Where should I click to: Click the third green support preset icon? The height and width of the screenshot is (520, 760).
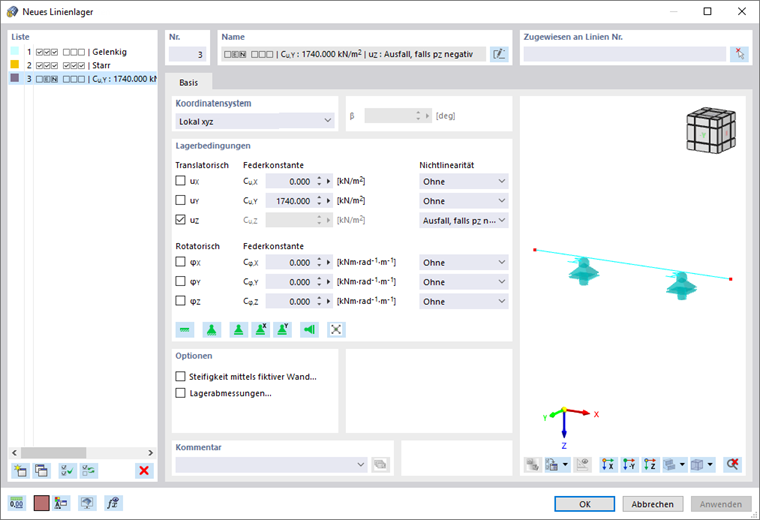click(238, 330)
